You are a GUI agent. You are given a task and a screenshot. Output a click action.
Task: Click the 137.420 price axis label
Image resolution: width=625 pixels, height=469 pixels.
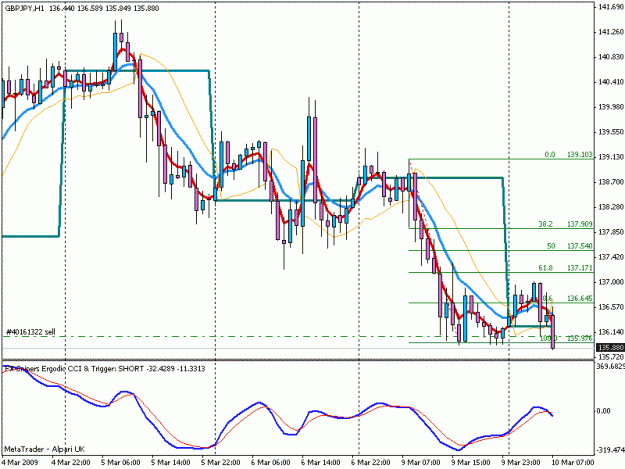(611, 257)
